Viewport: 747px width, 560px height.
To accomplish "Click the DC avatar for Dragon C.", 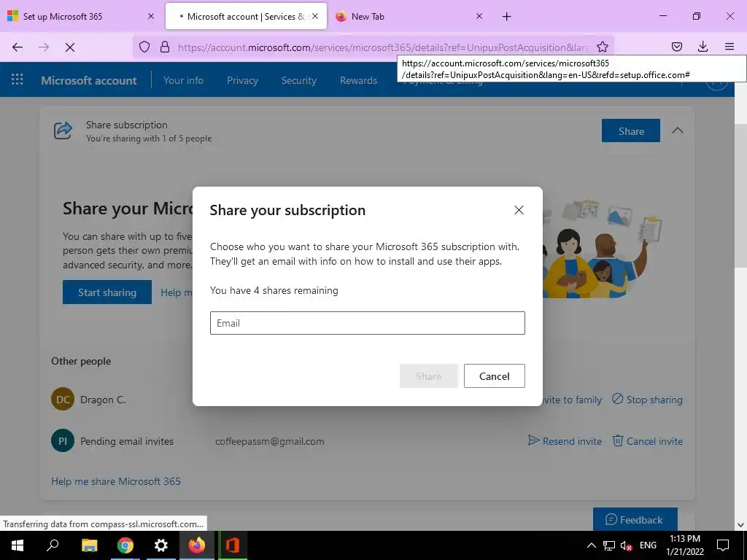I will [x=63, y=399].
